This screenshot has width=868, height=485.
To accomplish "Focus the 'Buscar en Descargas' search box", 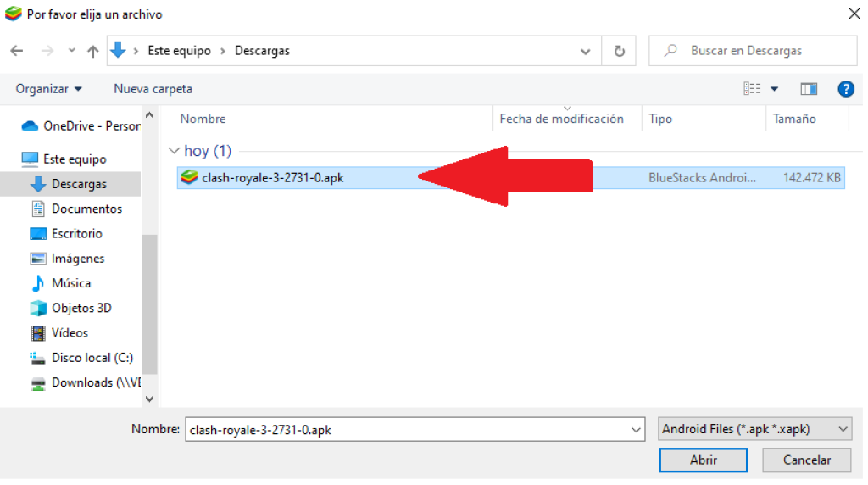I will (753, 51).
